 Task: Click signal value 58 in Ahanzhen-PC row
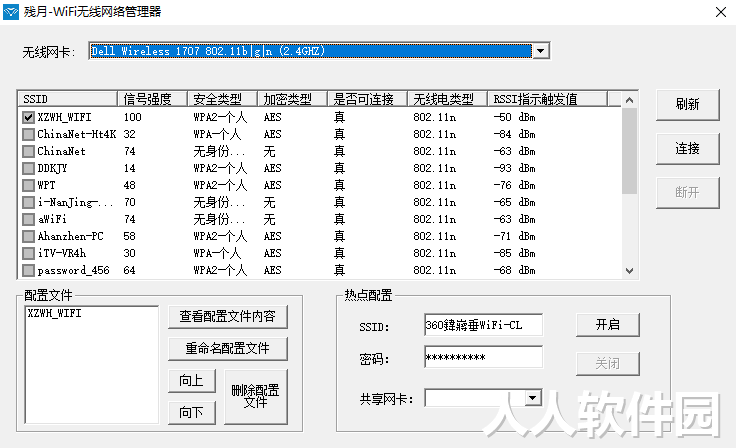coord(130,236)
